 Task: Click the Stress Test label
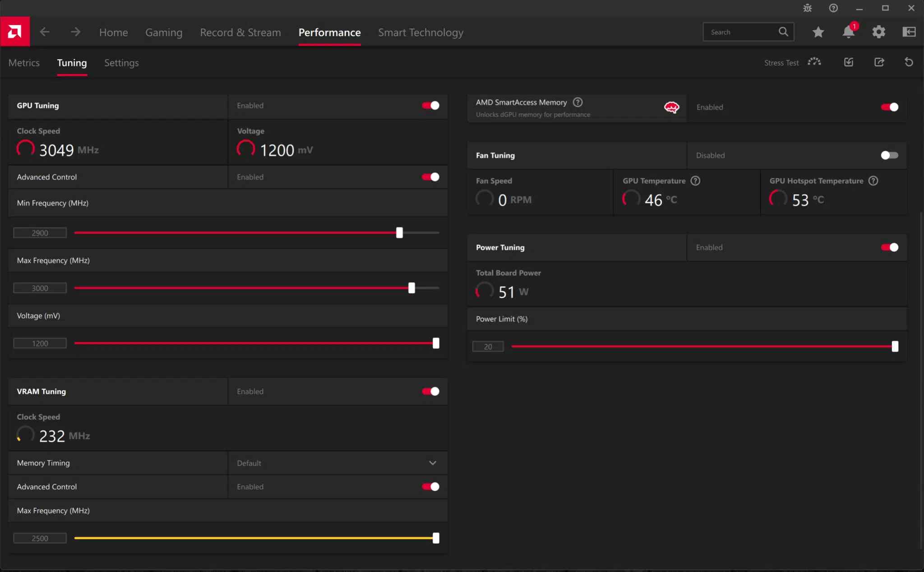click(781, 63)
